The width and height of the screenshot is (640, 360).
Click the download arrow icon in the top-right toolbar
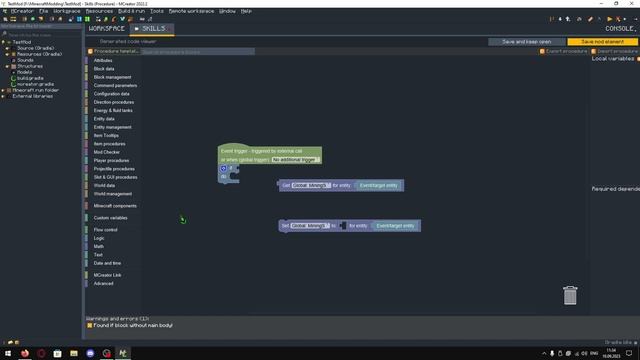tap(560, 19)
